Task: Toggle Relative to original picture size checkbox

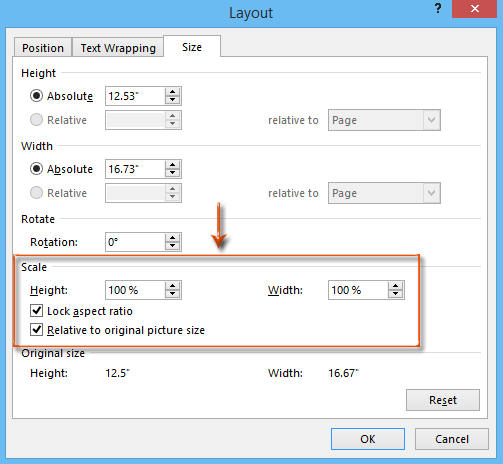Action: pos(36,330)
